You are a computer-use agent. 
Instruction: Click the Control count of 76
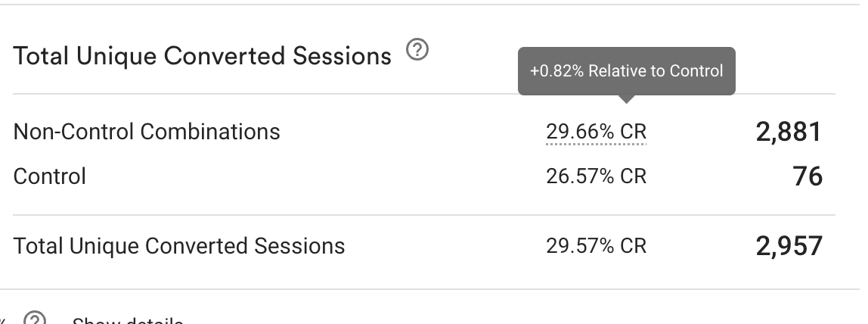point(808,176)
